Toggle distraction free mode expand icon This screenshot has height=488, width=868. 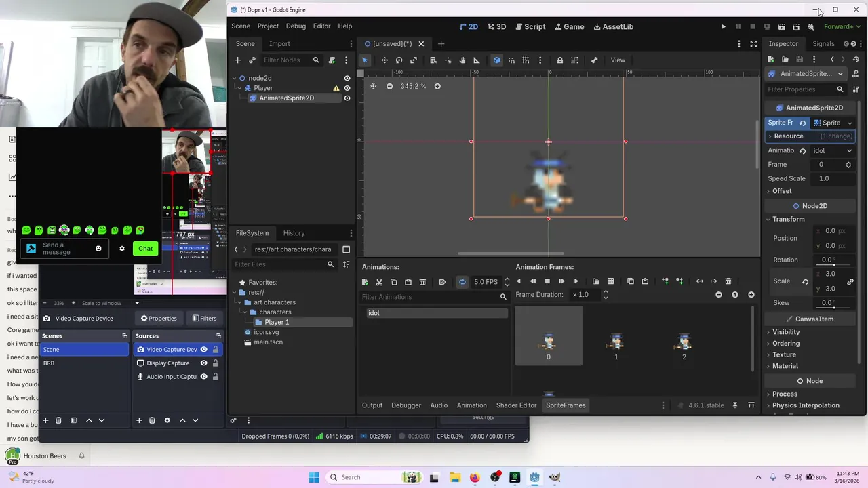[753, 44]
